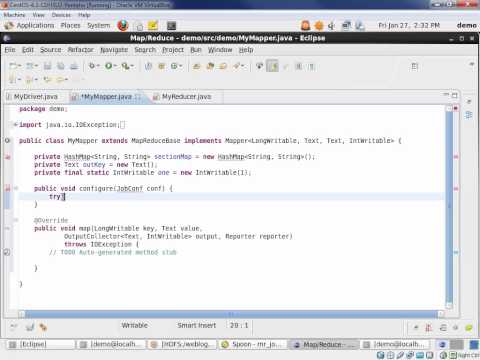480x360 pixels.
Task: Switch to the HDFS:/weblog taskbar window
Action: 182,344
